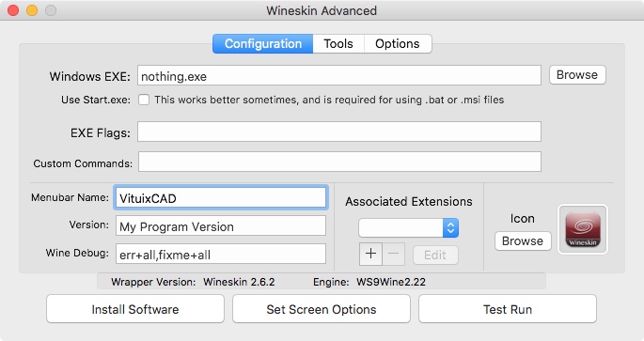Image resolution: width=644 pixels, height=341 pixels.
Task: Click the Windows EXE input field
Action: (339, 75)
